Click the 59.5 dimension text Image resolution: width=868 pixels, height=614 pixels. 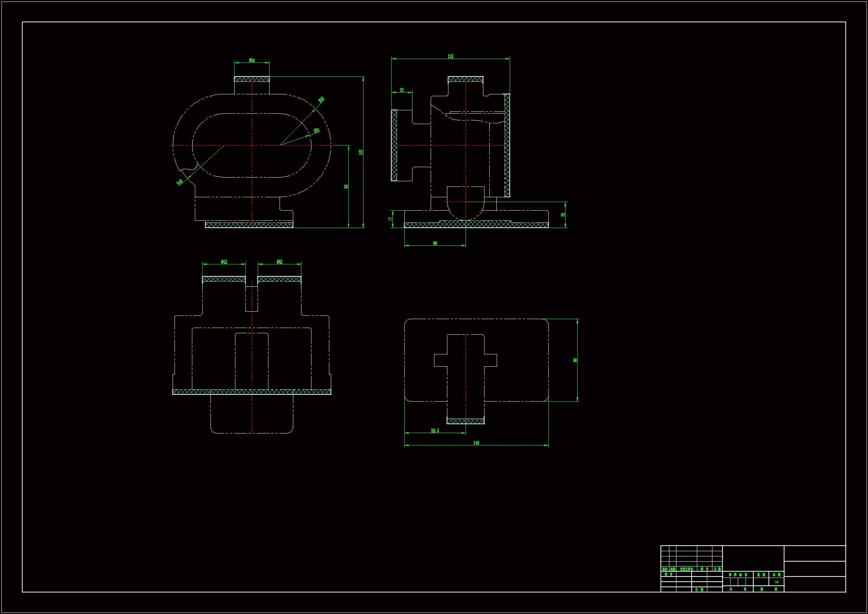435,431
